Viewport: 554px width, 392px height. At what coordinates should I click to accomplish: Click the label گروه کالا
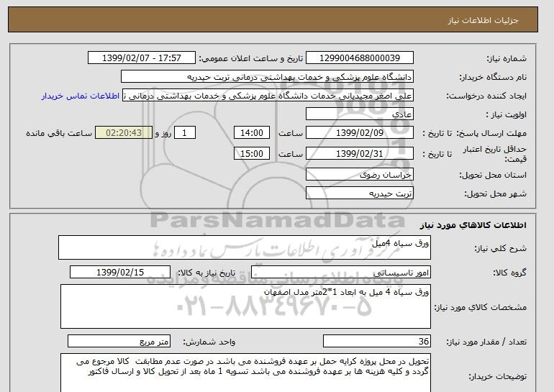click(510, 273)
